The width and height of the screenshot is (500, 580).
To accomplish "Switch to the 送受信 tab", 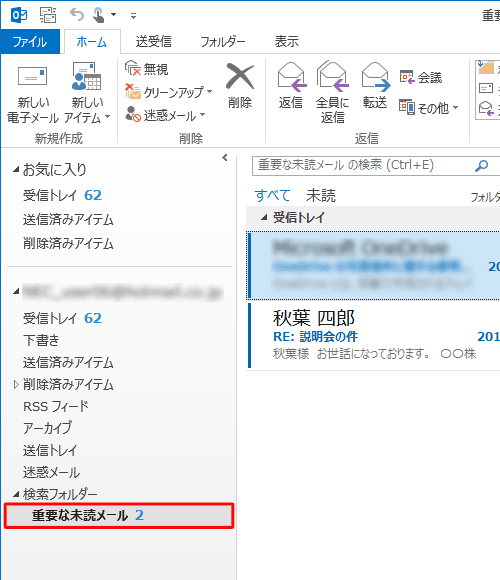I will click(153, 41).
